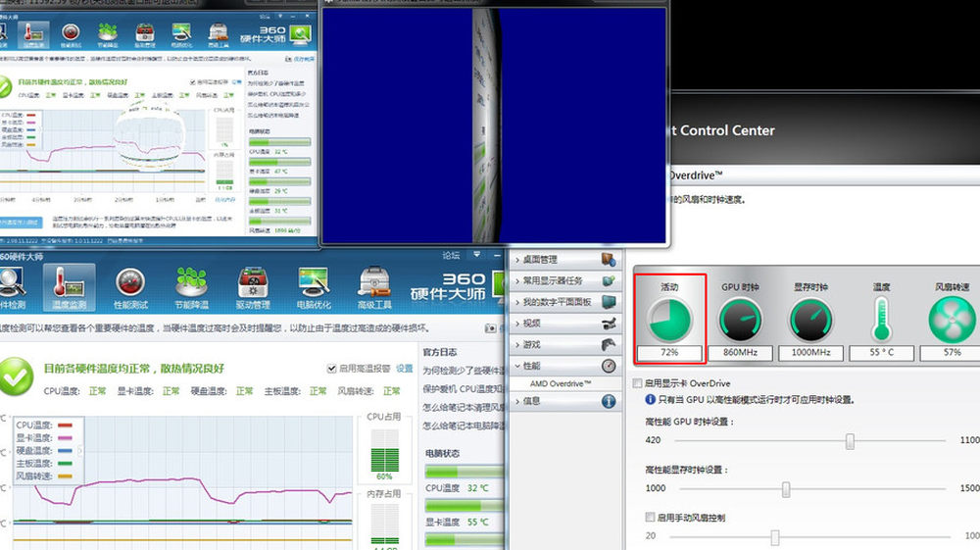Click the 桌面管理 row icon in AMD sidebar
The width and height of the screenshot is (980, 550).
coord(609,259)
